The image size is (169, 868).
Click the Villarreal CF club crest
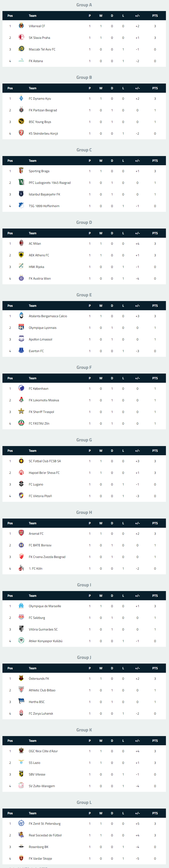click(21, 26)
